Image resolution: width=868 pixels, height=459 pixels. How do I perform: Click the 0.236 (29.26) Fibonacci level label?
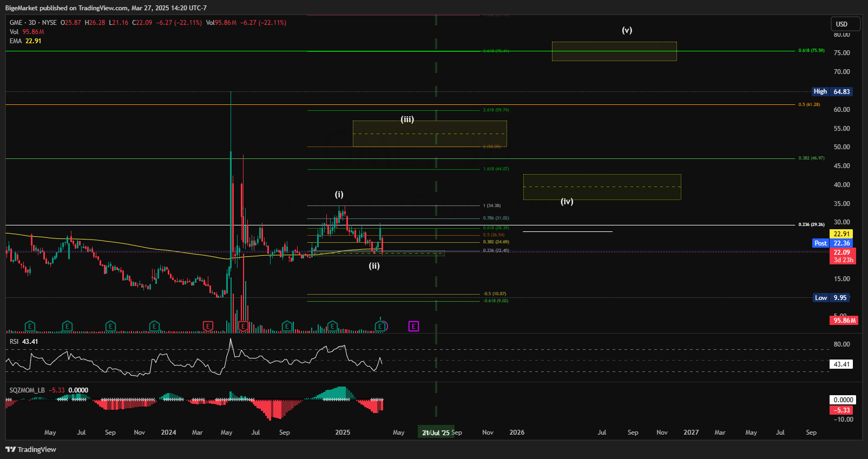click(811, 224)
